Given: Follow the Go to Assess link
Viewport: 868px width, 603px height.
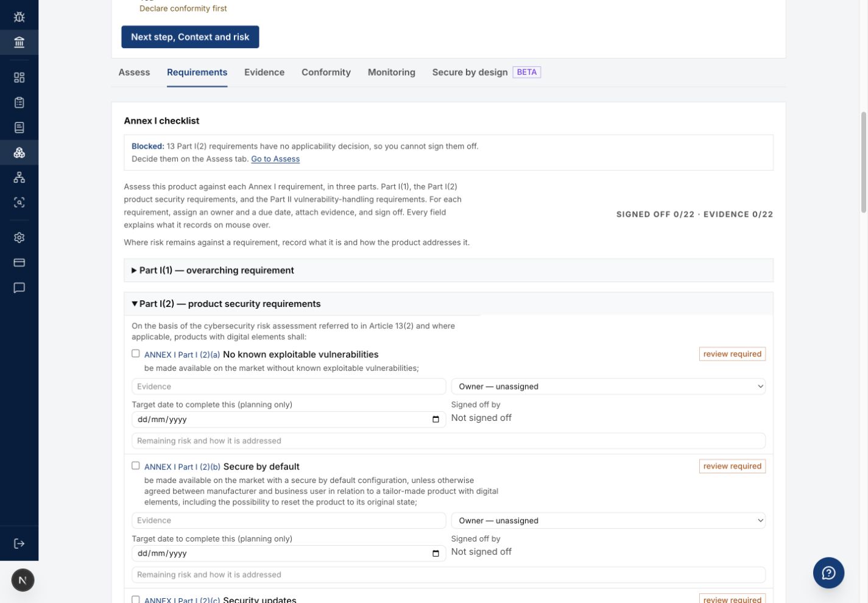Looking at the screenshot, I should 275,159.
